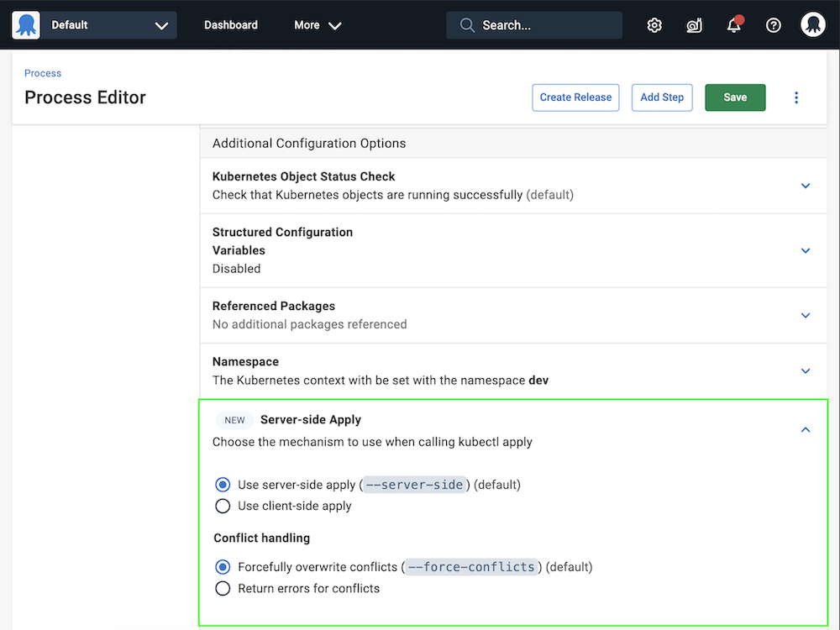The width and height of the screenshot is (840, 630).
Task: Click the namespace dev description text
Action: (381, 381)
